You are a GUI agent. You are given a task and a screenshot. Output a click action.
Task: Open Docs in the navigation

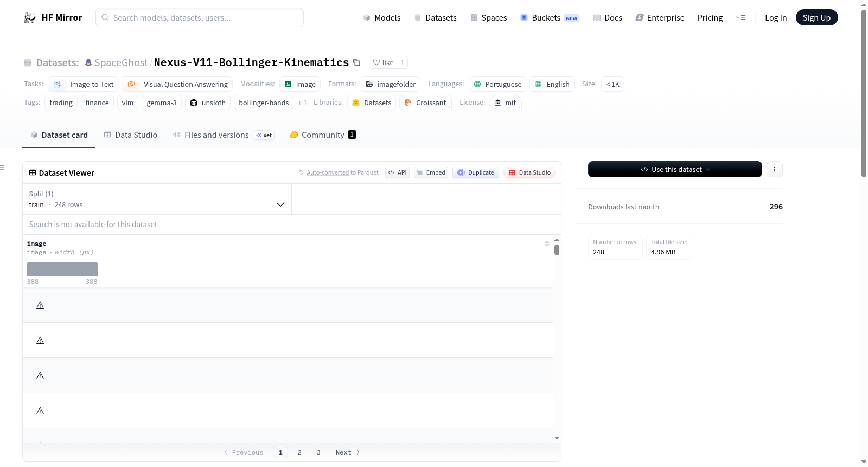tap(608, 18)
